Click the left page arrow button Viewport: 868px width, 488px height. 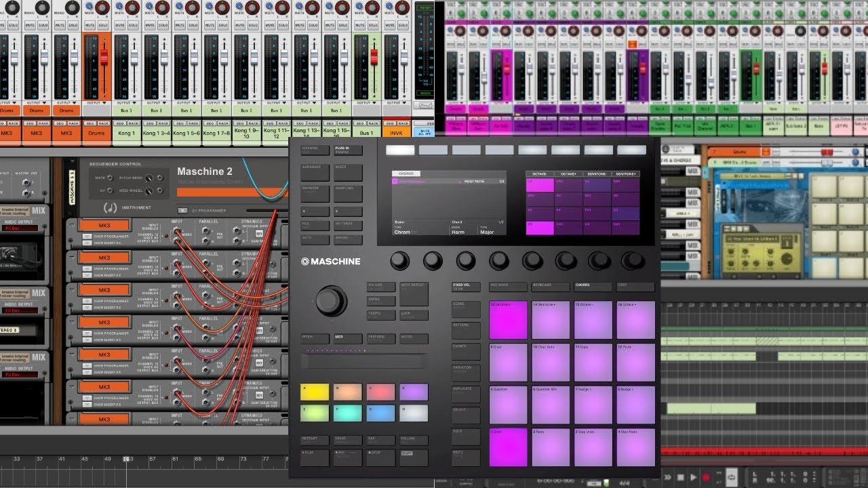coord(315,211)
